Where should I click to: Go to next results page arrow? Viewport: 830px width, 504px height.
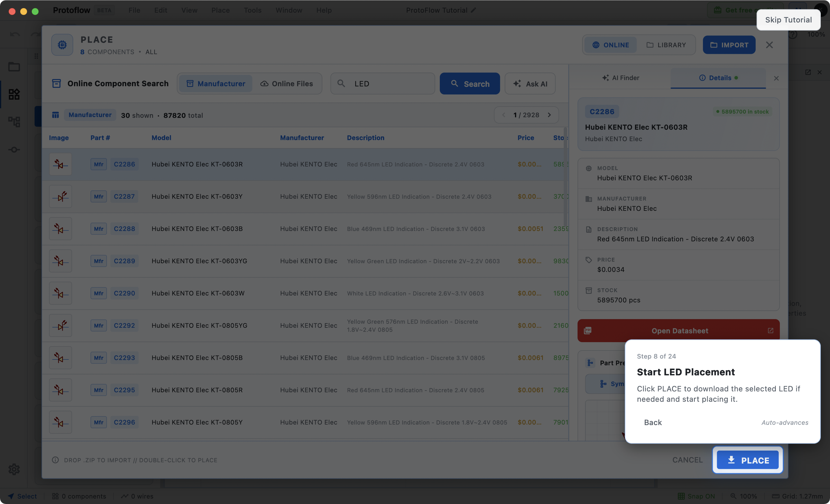point(549,115)
